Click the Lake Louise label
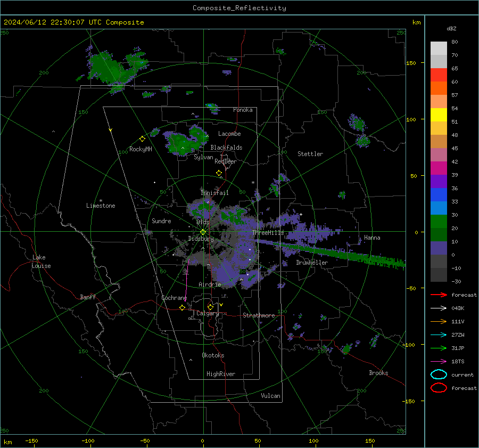This screenshot has height=448, width=479. coord(42,262)
